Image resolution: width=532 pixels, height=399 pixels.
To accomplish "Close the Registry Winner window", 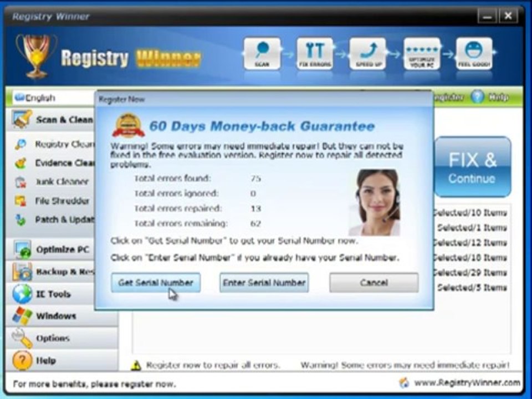I will click(x=508, y=16).
